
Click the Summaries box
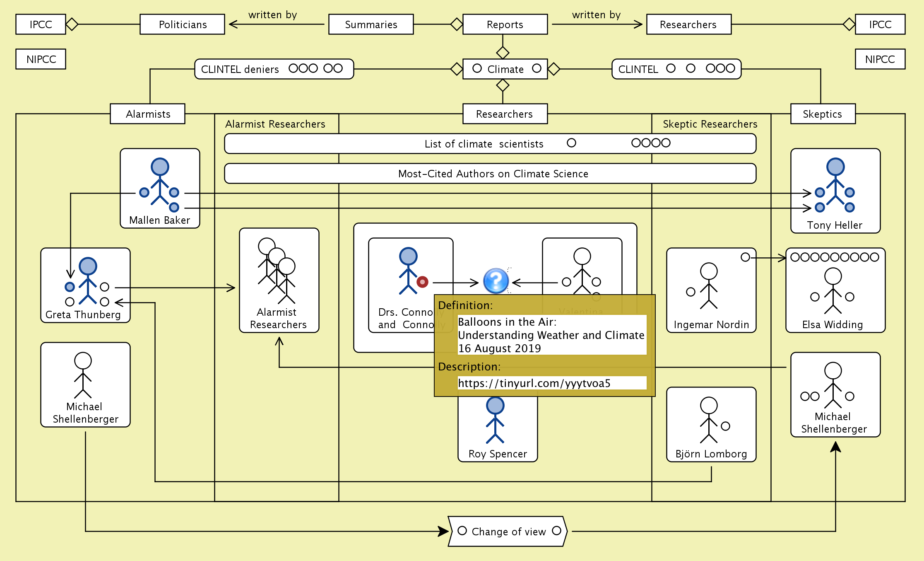tap(371, 24)
